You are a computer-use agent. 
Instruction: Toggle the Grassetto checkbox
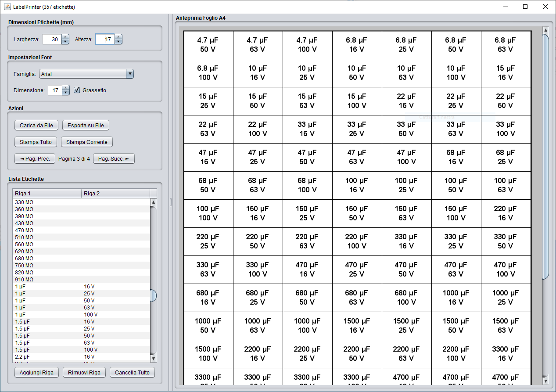point(77,90)
